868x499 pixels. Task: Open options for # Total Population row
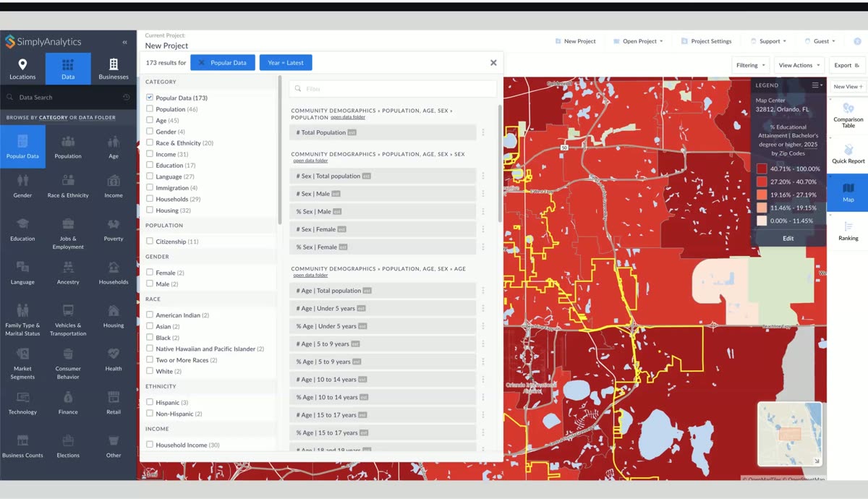(483, 132)
